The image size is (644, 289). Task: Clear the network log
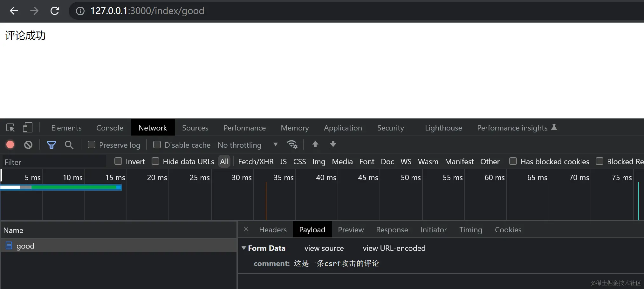pyautogui.click(x=28, y=145)
